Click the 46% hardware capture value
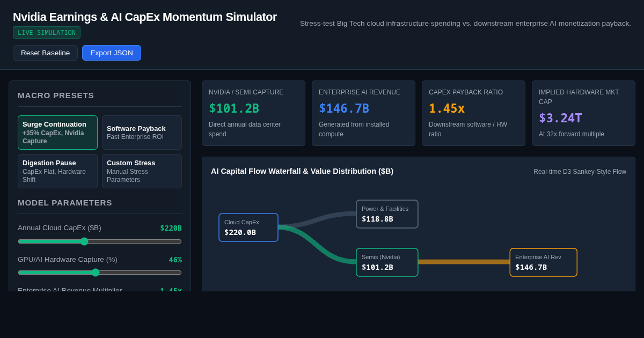The height and width of the screenshot is (338, 644). pyautogui.click(x=175, y=260)
